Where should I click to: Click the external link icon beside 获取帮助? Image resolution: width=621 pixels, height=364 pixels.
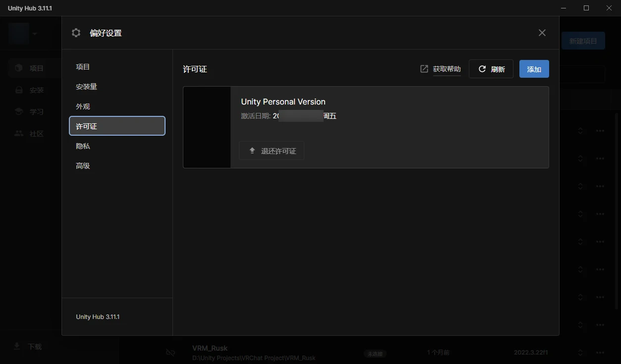coord(424,69)
